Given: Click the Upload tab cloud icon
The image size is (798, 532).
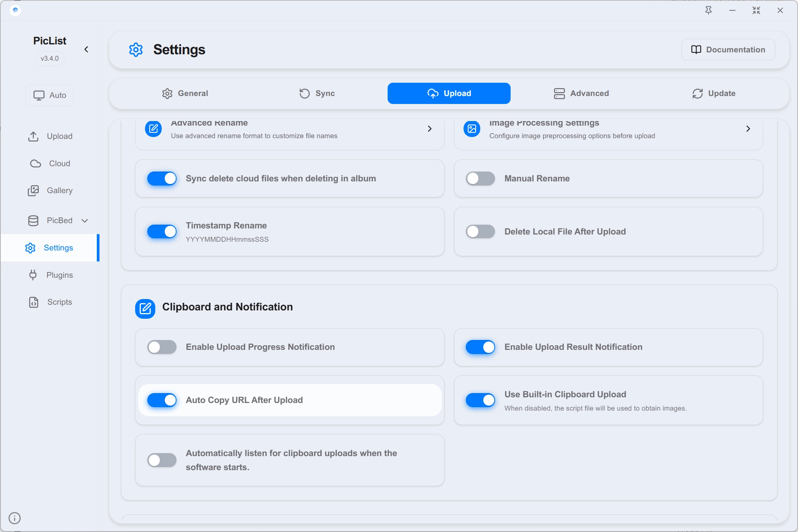Looking at the screenshot, I should 433,93.
